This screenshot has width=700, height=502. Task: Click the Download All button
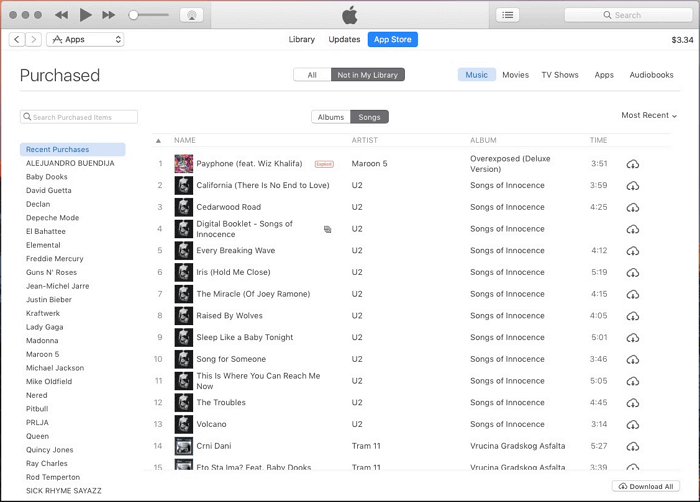tap(646, 486)
